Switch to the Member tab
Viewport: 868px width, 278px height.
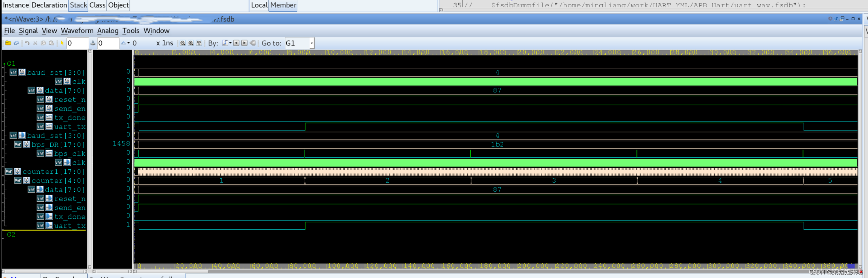283,5
